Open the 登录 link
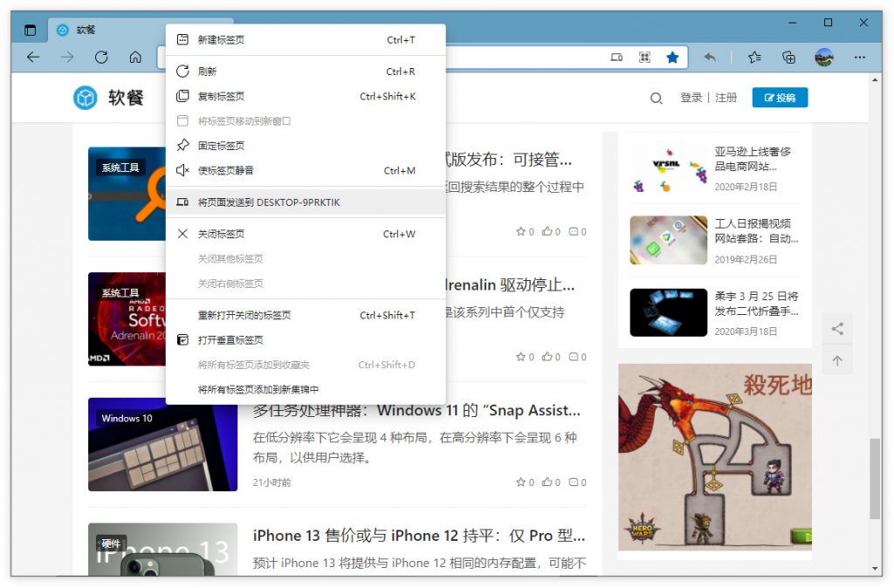This screenshot has height=588, width=894. (x=691, y=98)
